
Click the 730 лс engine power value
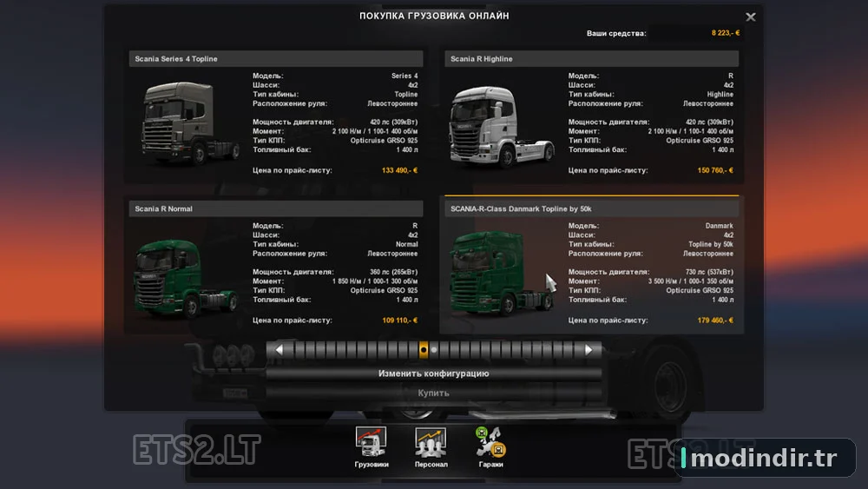click(709, 272)
